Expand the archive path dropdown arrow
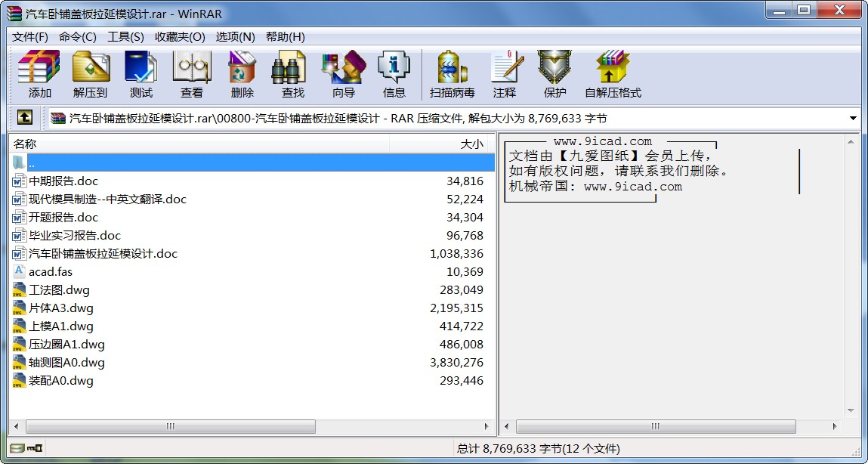The width and height of the screenshot is (868, 464). coord(853,119)
